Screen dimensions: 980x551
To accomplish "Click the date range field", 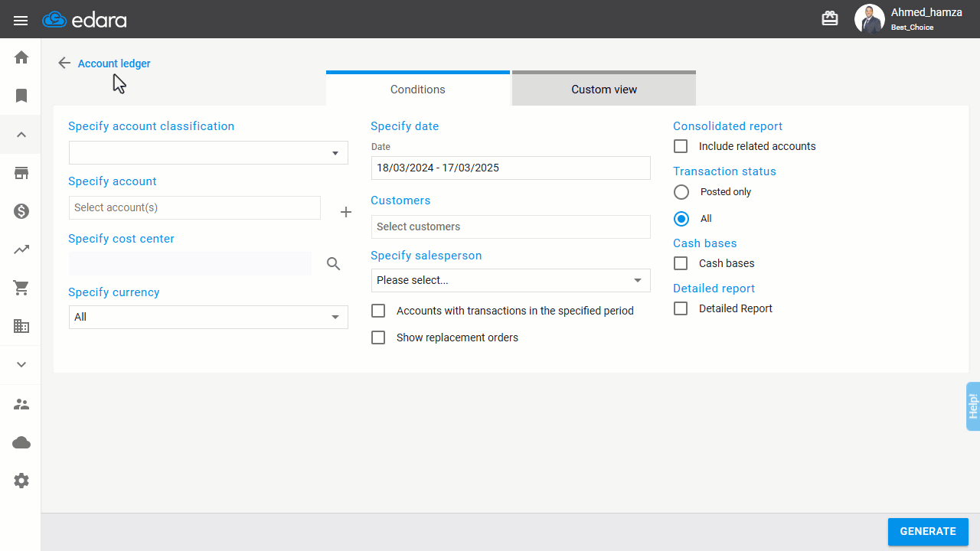I will pos(511,168).
